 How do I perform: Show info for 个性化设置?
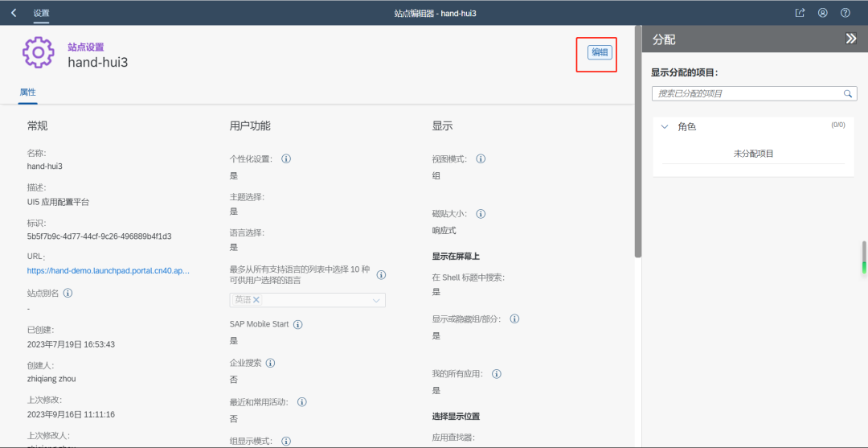[286, 159]
